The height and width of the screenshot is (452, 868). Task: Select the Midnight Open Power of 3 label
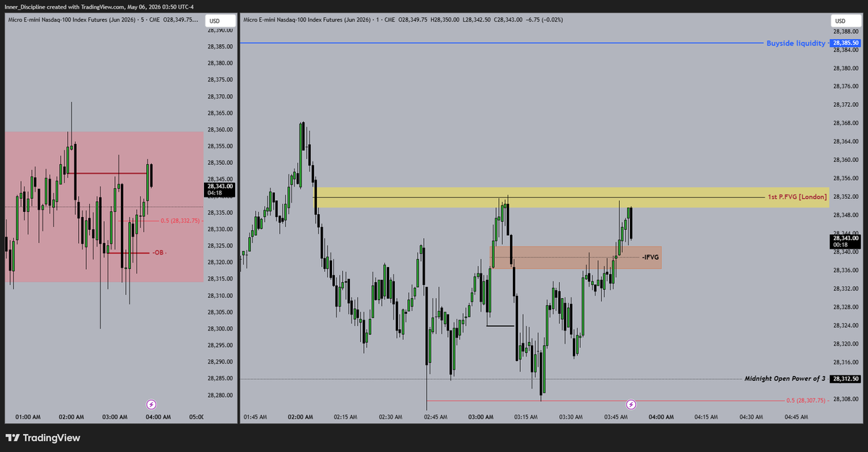(785, 379)
